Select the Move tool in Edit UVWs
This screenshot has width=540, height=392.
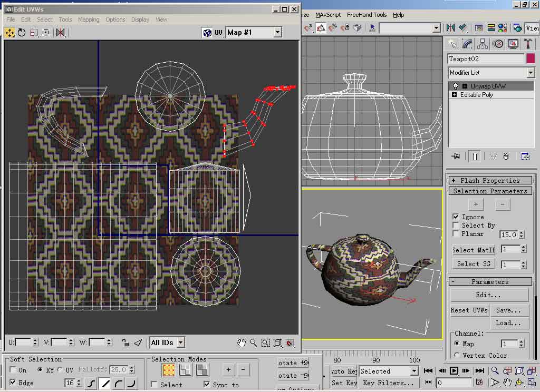pyautogui.click(x=9, y=33)
